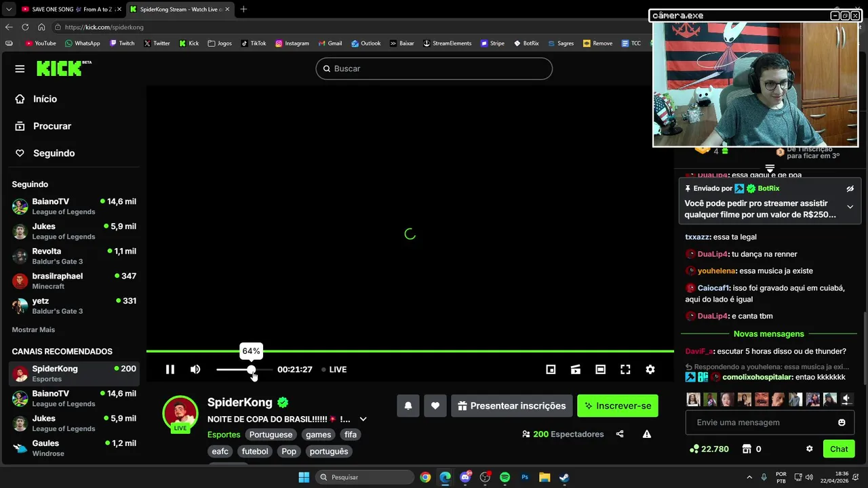Open the emoji picker in chat

pyautogui.click(x=842, y=422)
